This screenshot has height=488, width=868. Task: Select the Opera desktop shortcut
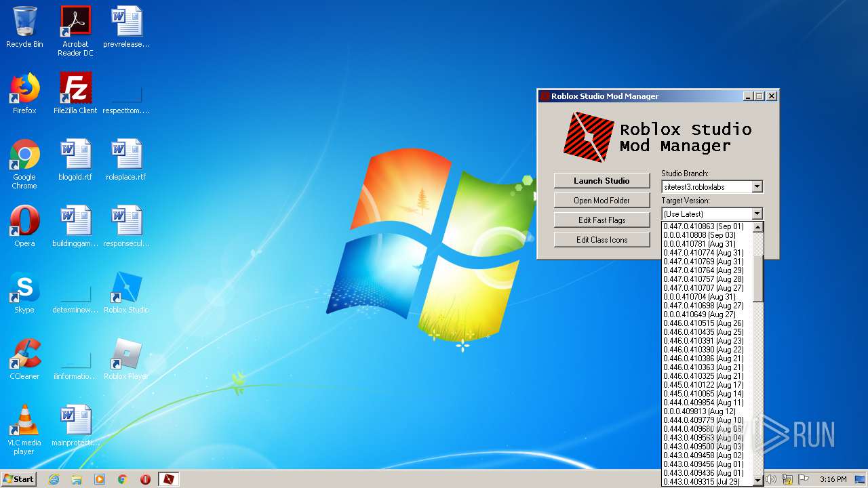click(x=24, y=226)
